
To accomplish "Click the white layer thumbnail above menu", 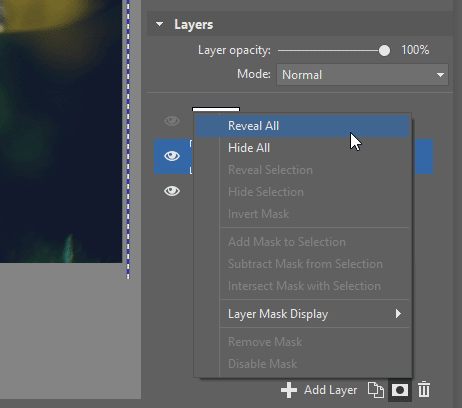I will coord(216,110).
